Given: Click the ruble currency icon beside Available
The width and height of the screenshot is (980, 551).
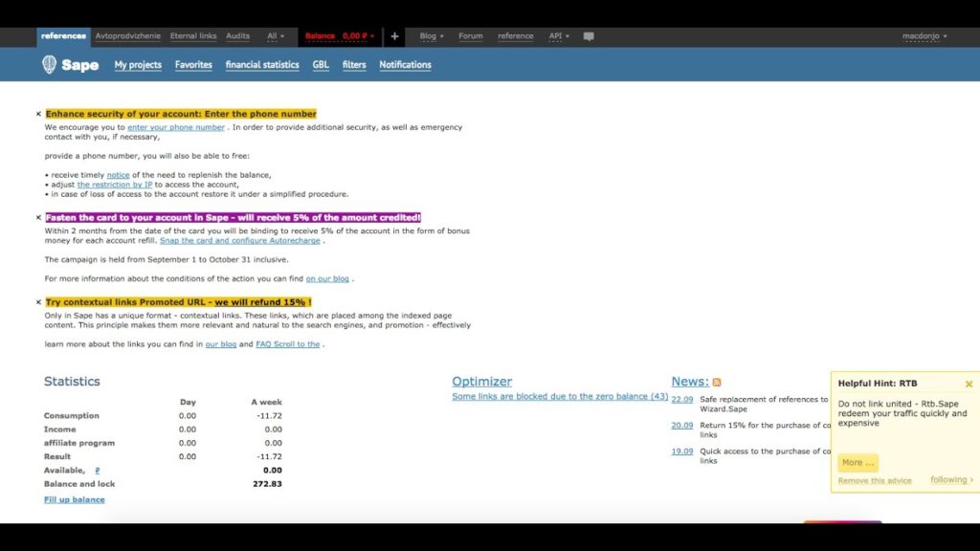Looking at the screenshot, I should [97, 470].
